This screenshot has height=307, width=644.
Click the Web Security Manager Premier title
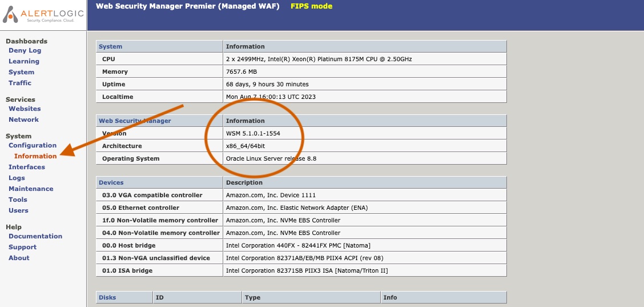click(187, 6)
